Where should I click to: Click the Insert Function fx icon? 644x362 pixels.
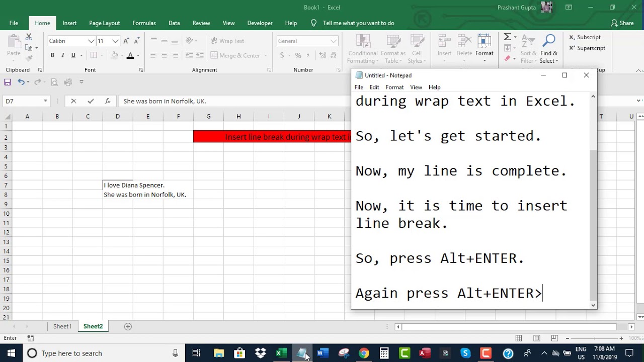107,101
